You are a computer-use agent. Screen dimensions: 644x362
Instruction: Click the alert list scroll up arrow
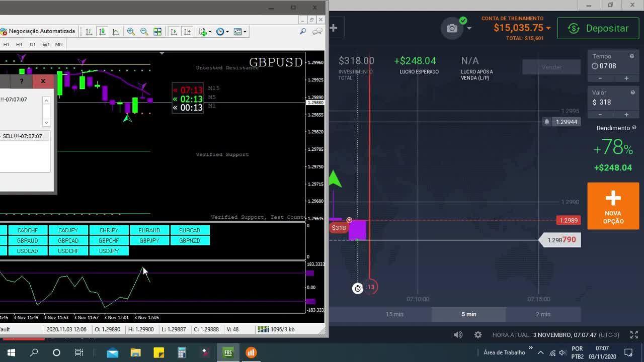pos(46,101)
